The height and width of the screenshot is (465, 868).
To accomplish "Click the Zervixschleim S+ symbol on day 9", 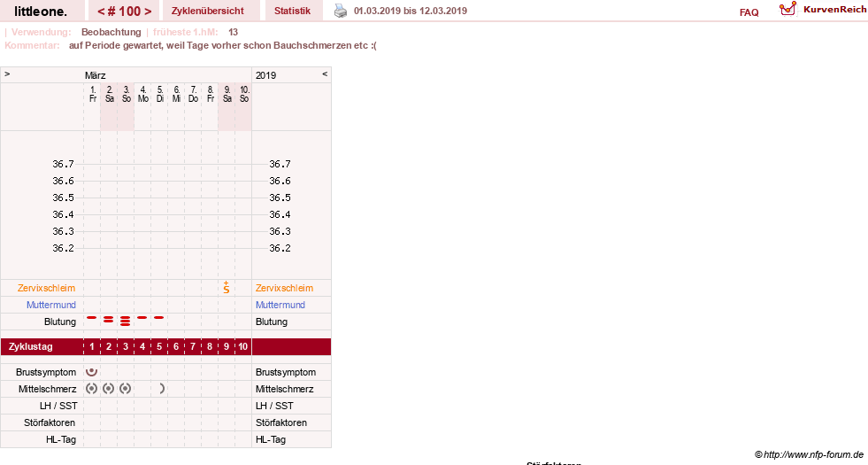I will pos(227,287).
